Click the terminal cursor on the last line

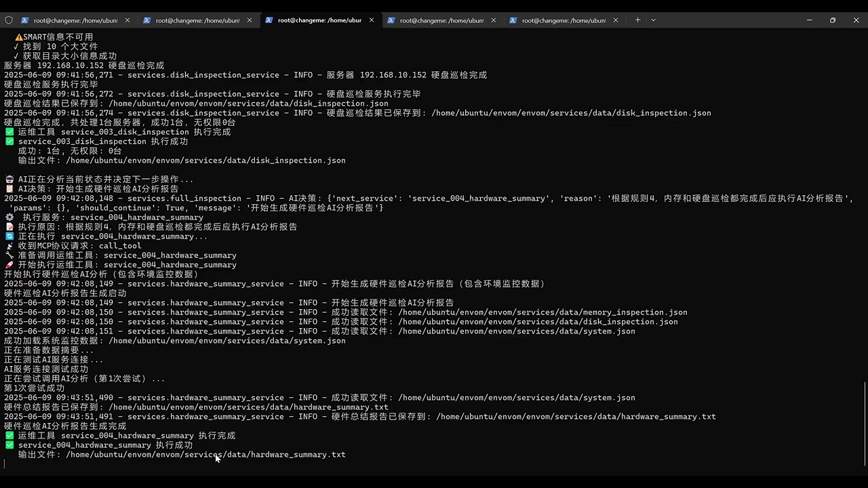[x=5, y=464]
